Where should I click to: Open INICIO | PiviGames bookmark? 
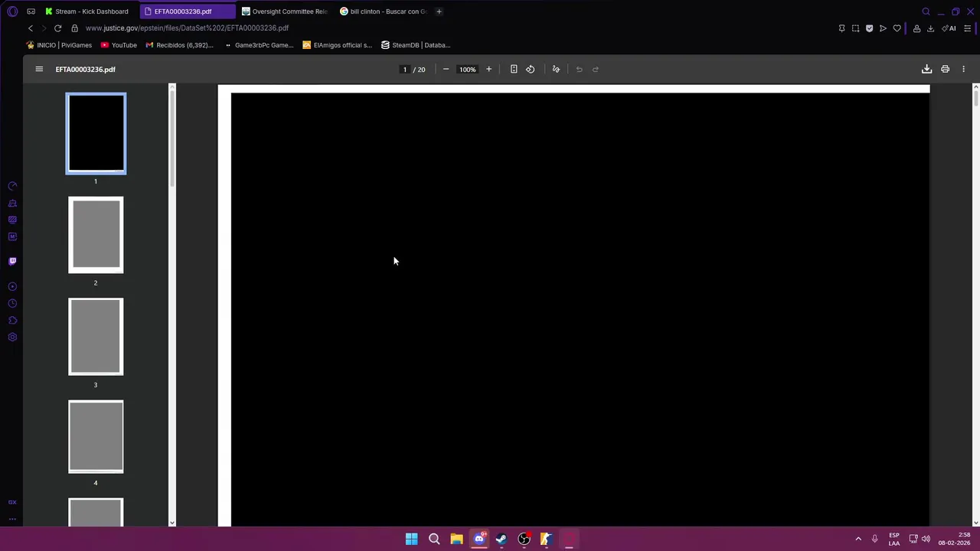click(x=59, y=45)
